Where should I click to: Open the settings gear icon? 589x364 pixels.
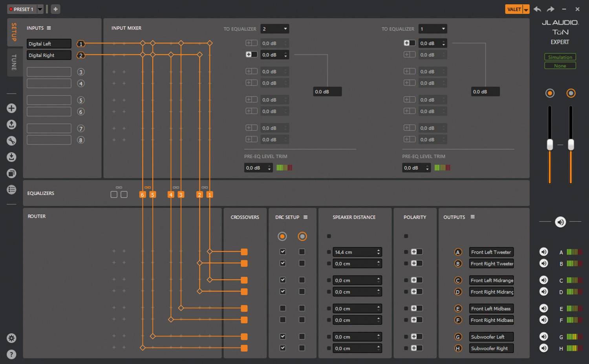coord(11,338)
